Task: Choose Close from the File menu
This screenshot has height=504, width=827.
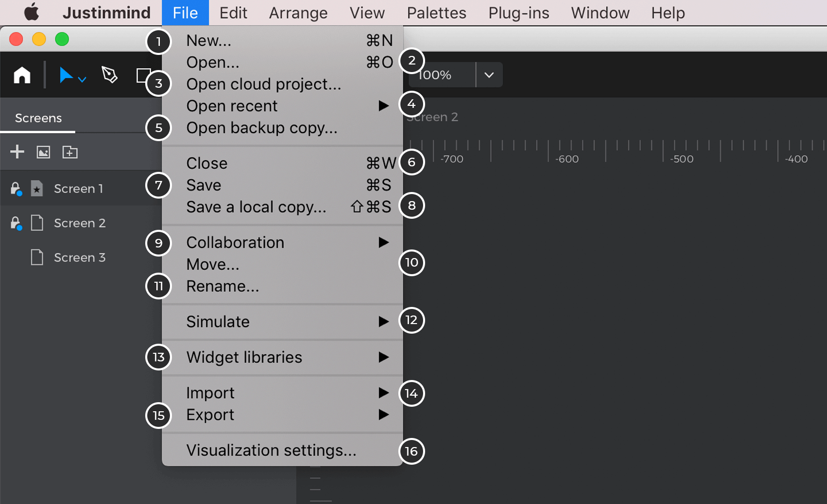Action: pos(282,163)
